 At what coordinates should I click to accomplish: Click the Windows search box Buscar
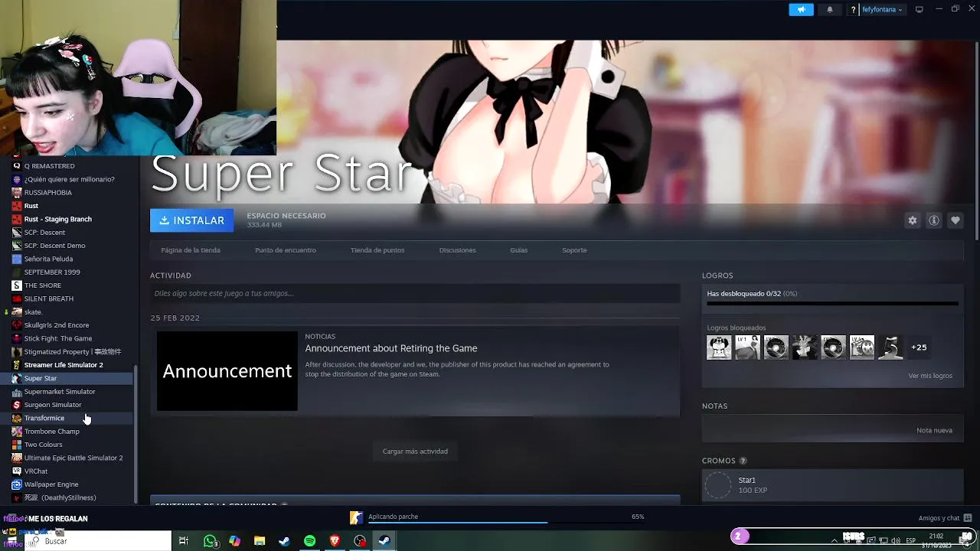(98, 541)
